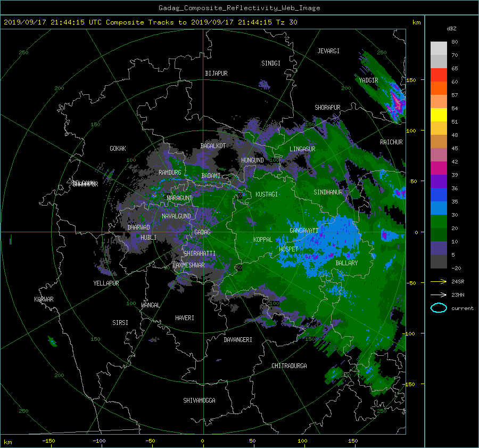479x448 pixels.
Task: Click the SHIRAHATTI city label
Action: click(200, 253)
